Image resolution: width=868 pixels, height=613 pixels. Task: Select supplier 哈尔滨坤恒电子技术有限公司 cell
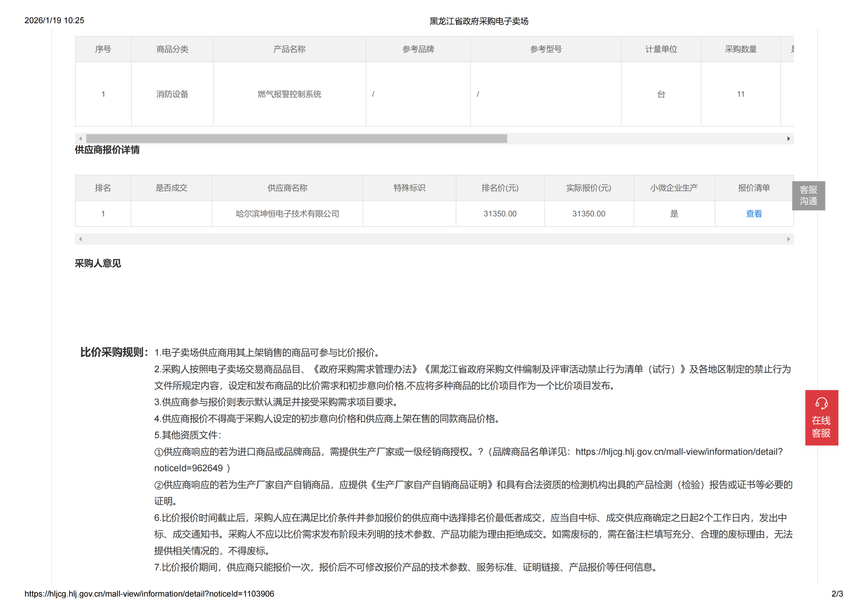(x=287, y=214)
